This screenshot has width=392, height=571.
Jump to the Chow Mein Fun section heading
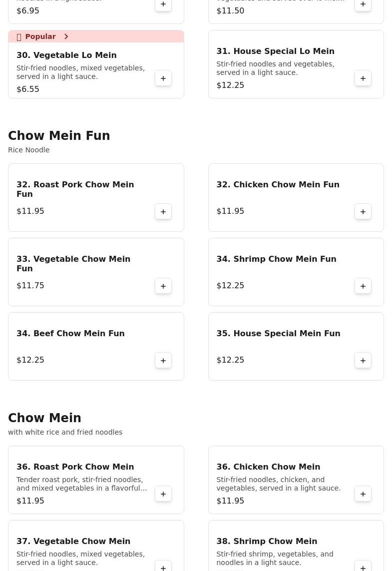tap(59, 135)
